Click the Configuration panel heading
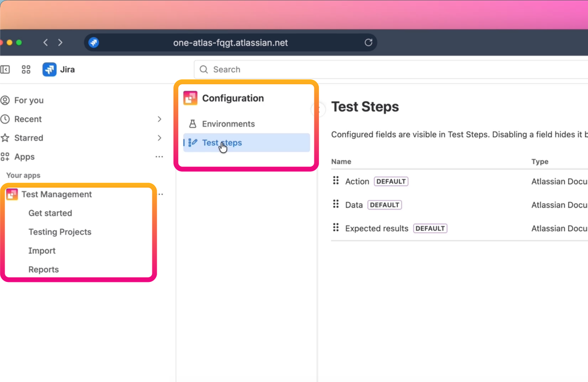 pos(233,98)
